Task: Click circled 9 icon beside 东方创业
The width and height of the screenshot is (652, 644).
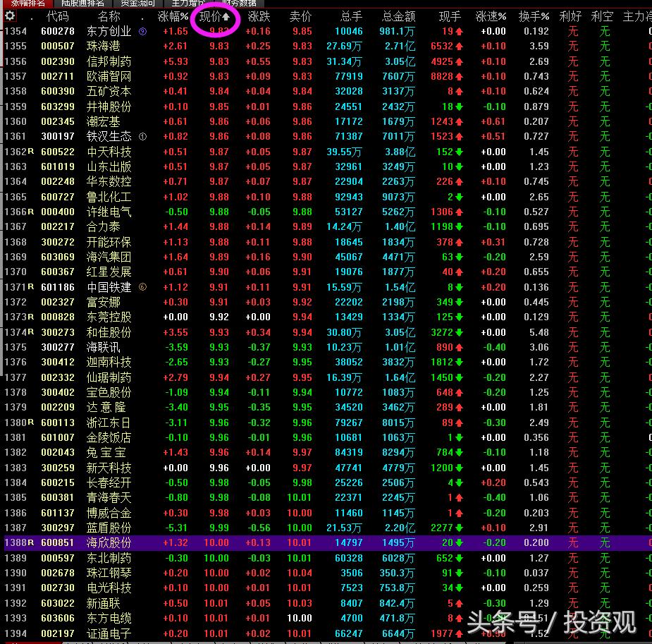Action: coord(142,31)
